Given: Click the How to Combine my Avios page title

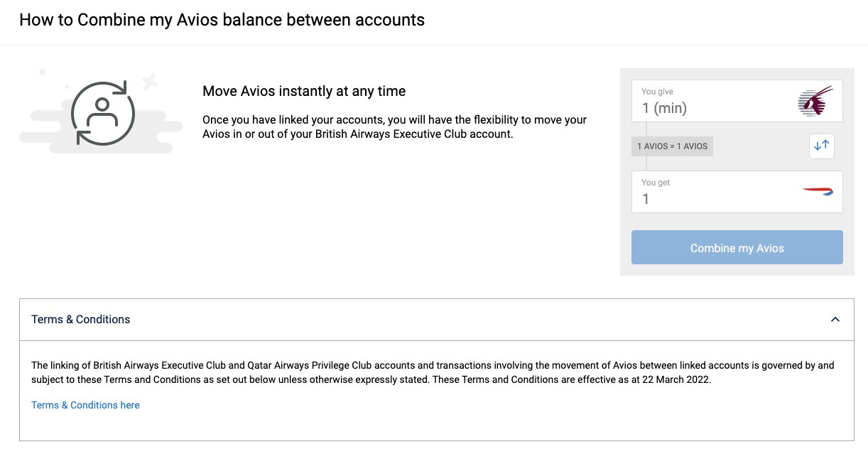Looking at the screenshot, I should (222, 20).
